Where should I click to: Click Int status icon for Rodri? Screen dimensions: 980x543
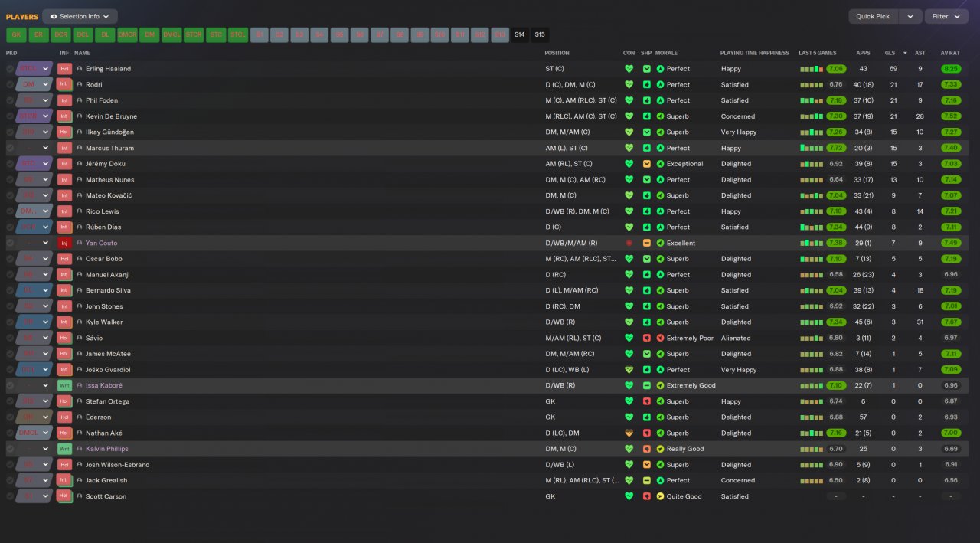[64, 84]
